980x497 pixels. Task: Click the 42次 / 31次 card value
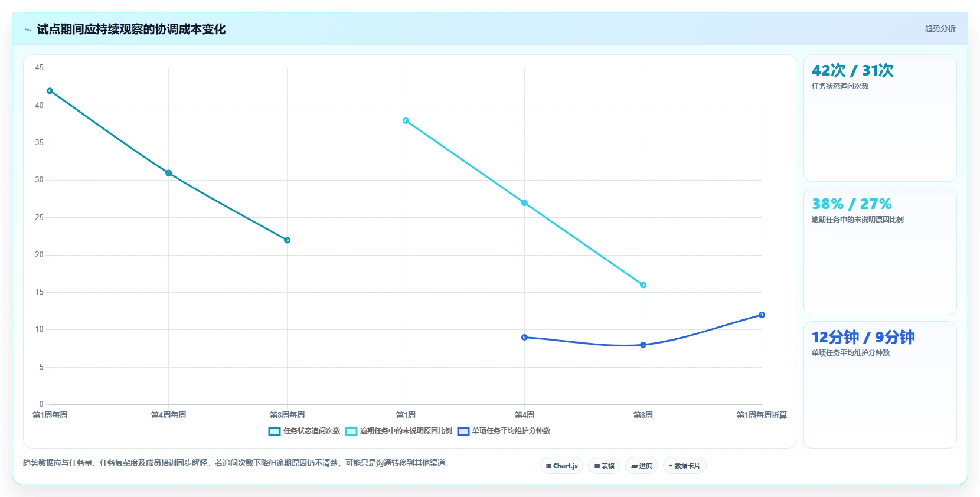852,70
